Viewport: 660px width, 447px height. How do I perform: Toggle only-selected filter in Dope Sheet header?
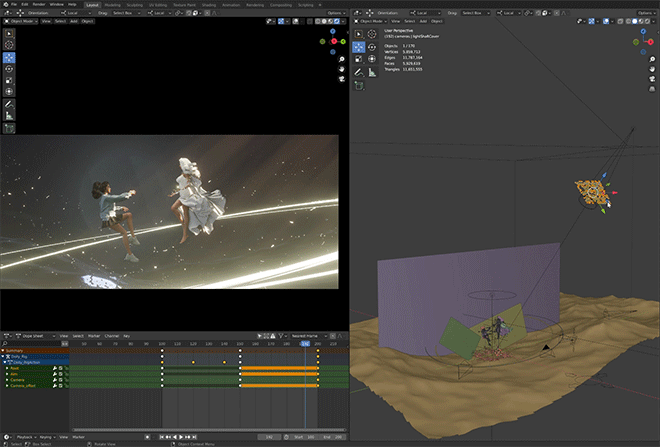coord(260,336)
